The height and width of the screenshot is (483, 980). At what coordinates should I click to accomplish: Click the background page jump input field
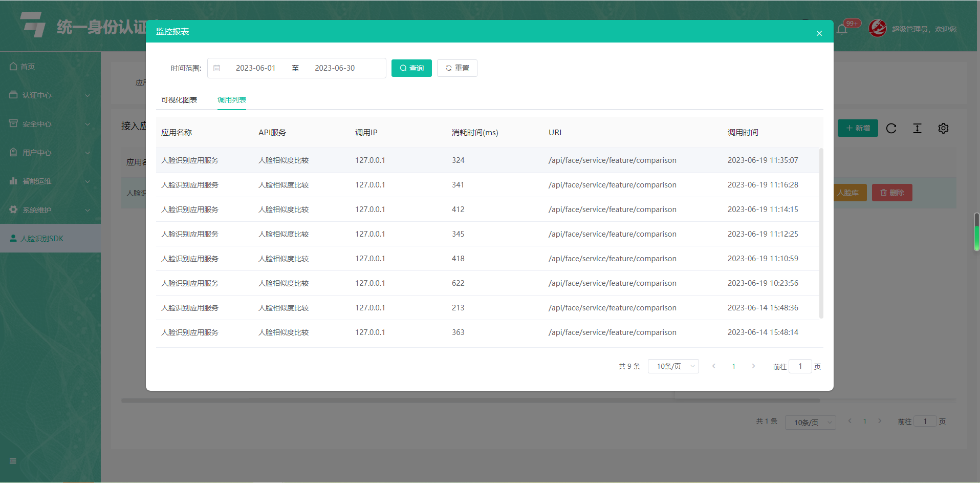[x=925, y=422]
